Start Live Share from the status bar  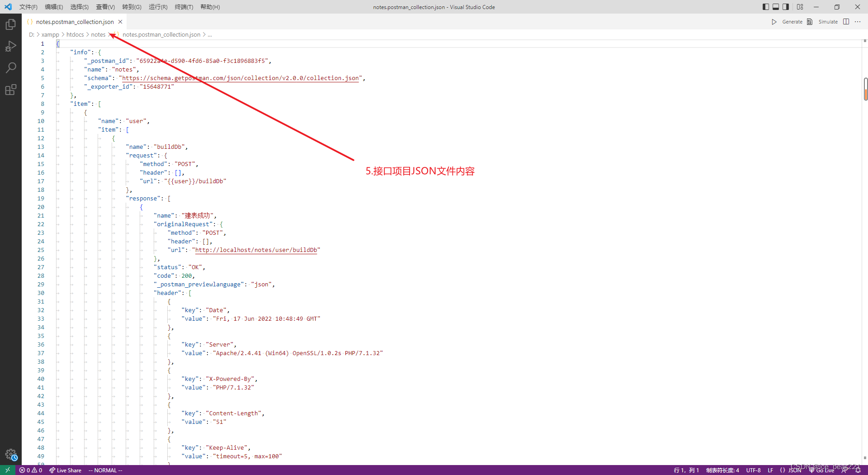pyautogui.click(x=66, y=470)
